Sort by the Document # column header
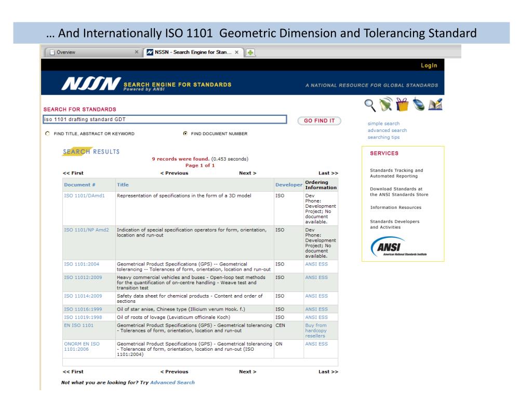 click(79, 185)
